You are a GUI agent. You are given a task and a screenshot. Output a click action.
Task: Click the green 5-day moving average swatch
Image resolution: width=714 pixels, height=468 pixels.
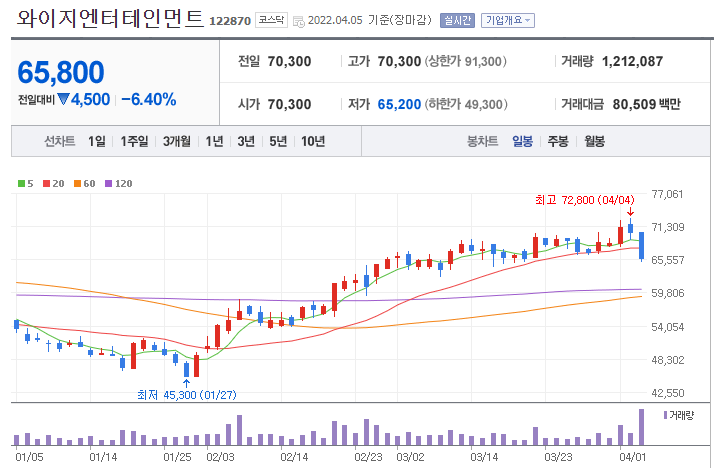(x=21, y=183)
